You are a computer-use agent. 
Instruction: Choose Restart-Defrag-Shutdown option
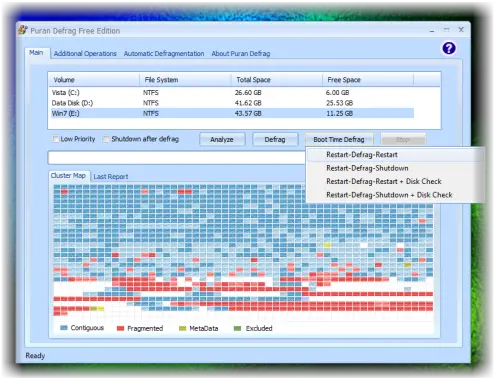[367, 168]
